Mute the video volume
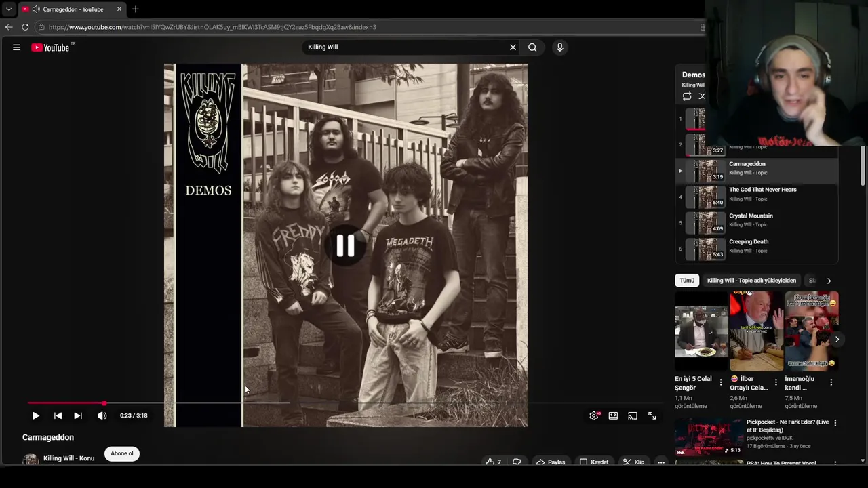868x488 pixels. [102, 415]
